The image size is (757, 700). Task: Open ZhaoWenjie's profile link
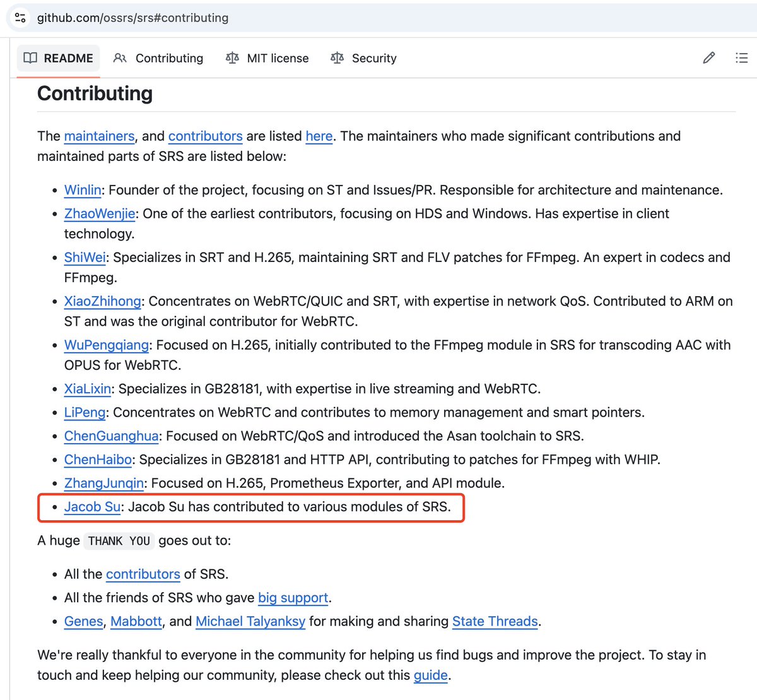[x=100, y=213]
